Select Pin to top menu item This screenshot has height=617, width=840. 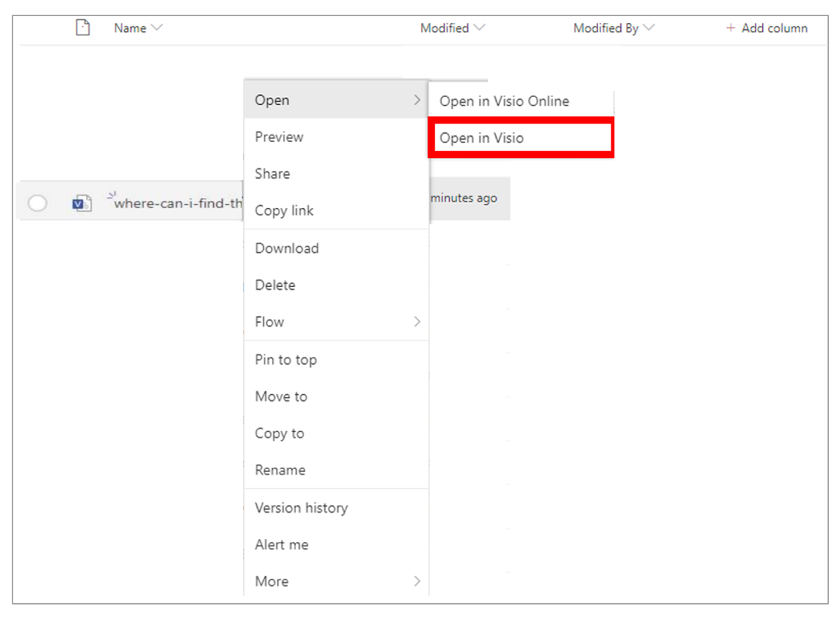[337, 360]
